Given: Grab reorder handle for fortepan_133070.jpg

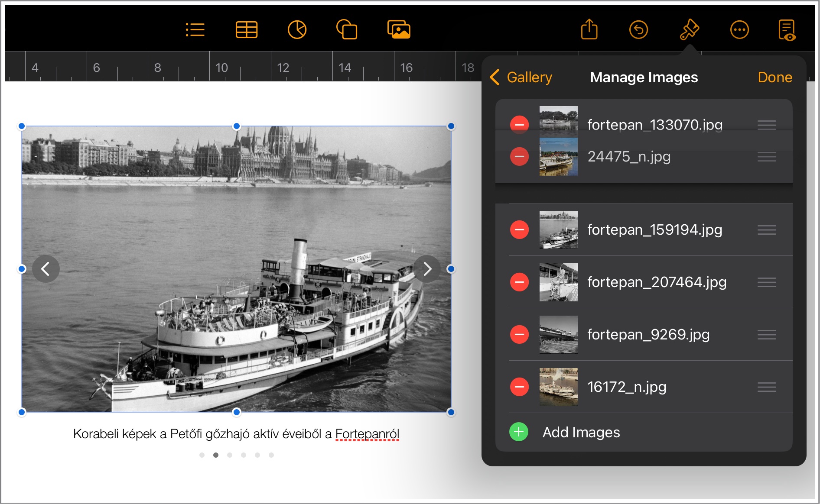Looking at the screenshot, I should [767, 125].
